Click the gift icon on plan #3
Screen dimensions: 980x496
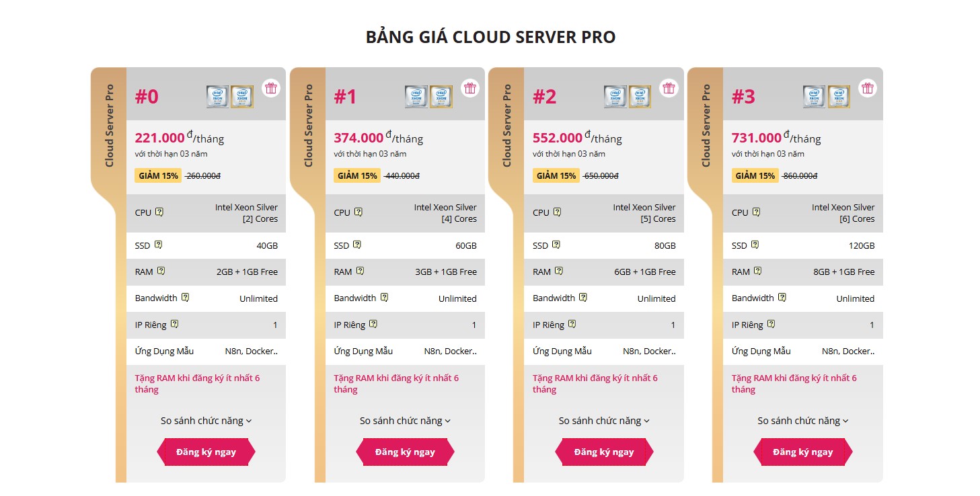(x=868, y=87)
